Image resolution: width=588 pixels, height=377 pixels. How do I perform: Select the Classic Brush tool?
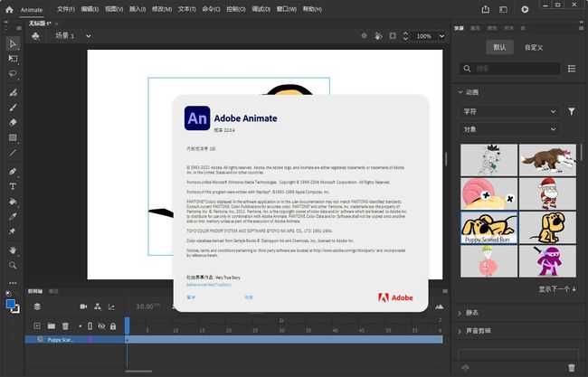click(x=13, y=108)
